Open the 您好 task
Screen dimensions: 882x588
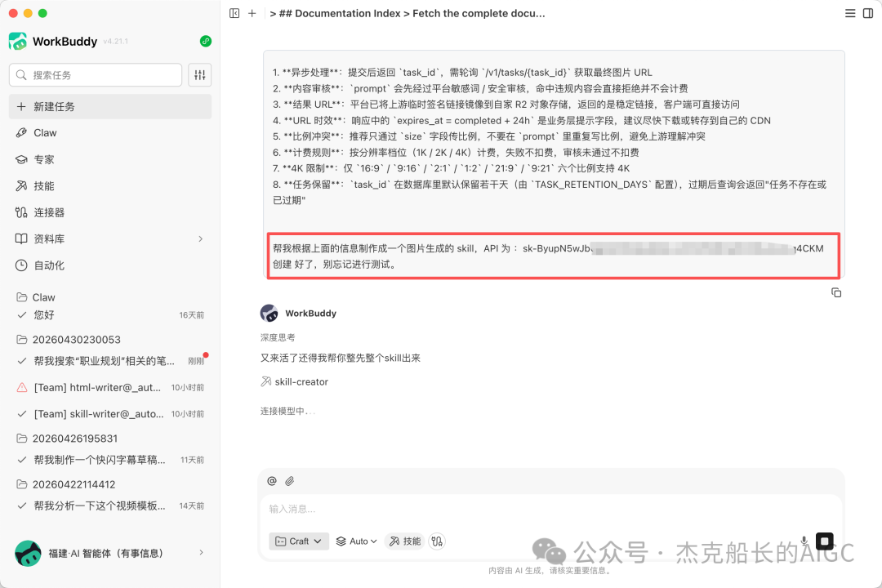click(x=110, y=315)
